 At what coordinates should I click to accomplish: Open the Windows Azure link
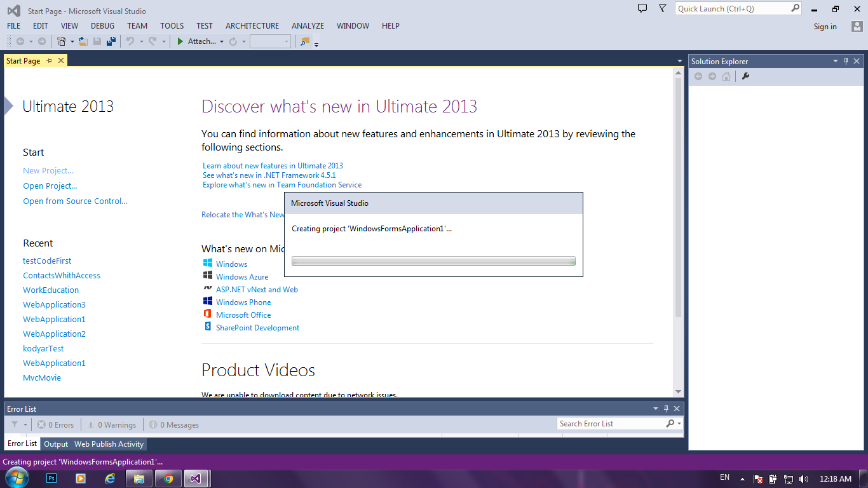pyautogui.click(x=242, y=277)
